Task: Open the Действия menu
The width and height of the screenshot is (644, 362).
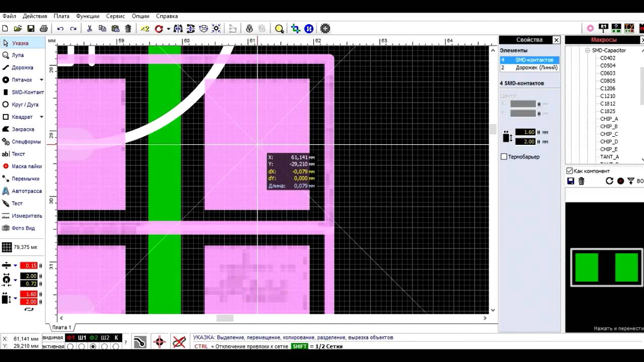Action: pyautogui.click(x=35, y=16)
